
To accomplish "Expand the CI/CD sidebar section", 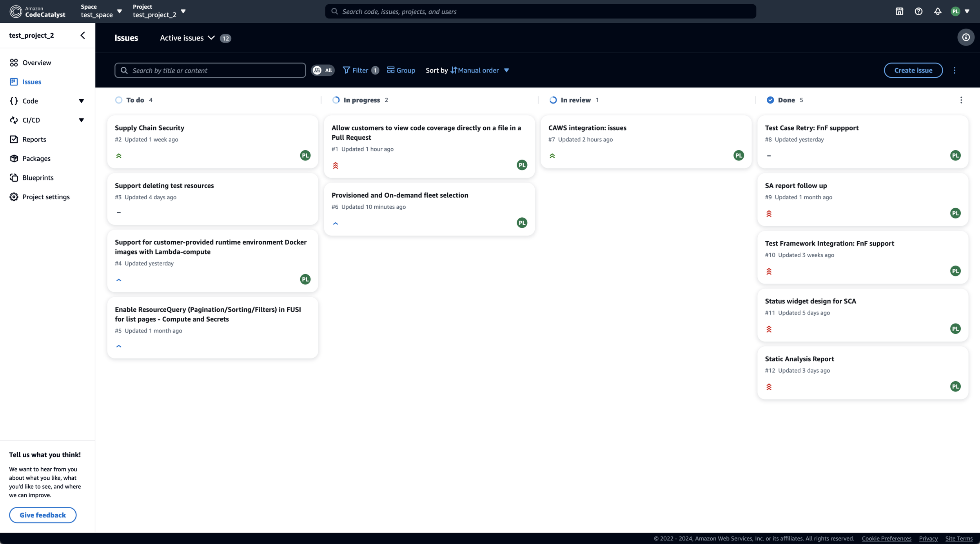I will pos(81,120).
